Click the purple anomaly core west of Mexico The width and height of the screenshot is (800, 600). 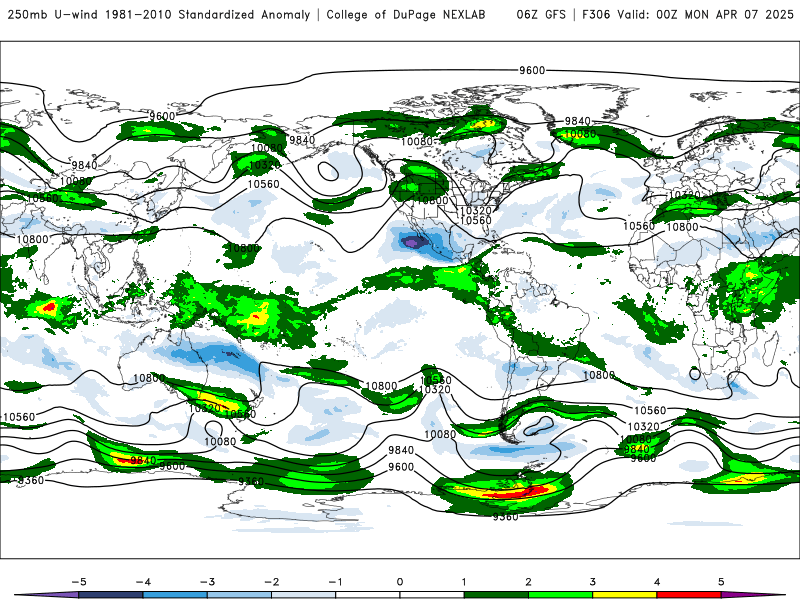[411, 242]
